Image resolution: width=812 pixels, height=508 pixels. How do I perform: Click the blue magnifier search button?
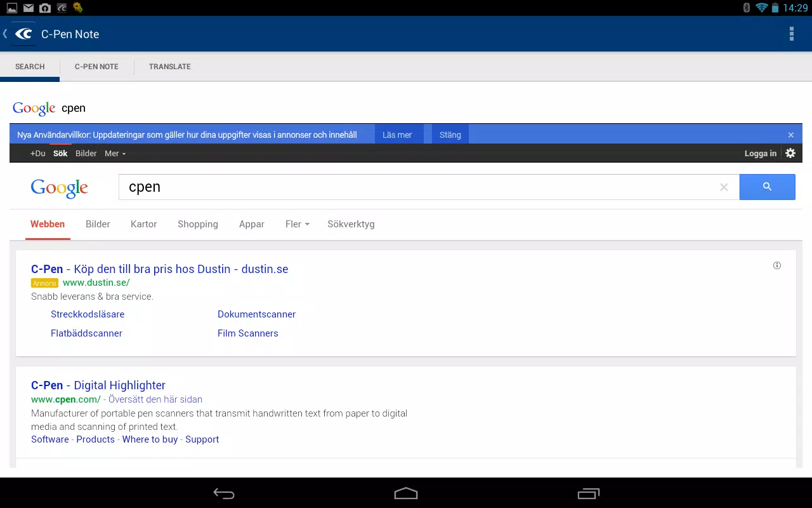click(767, 187)
